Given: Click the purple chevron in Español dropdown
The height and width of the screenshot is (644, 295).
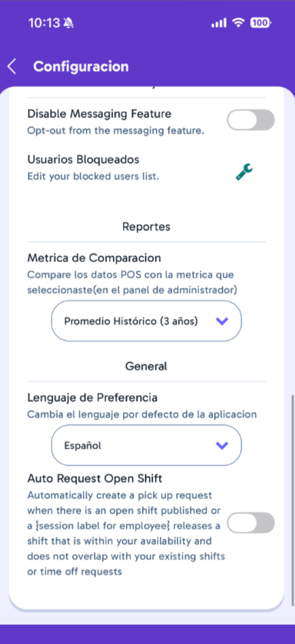Looking at the screenshot, I should (222, 446).
